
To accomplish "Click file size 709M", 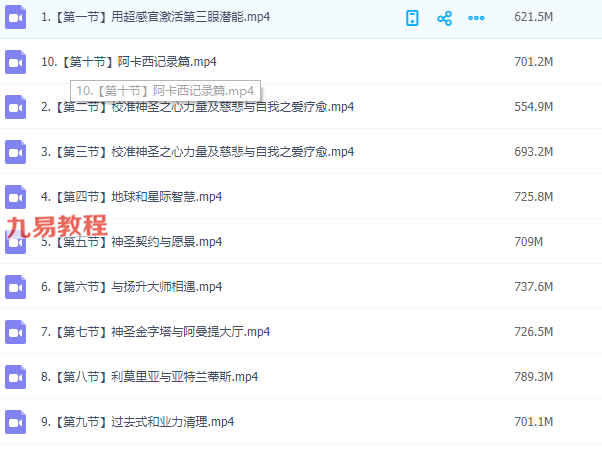I will coord(528,242).
